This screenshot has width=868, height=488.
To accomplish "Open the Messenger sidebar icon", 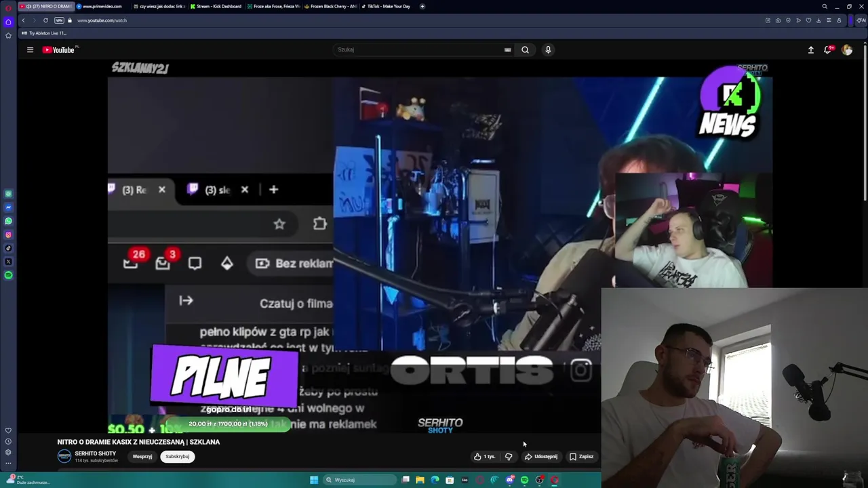I will tap(8, 207).
